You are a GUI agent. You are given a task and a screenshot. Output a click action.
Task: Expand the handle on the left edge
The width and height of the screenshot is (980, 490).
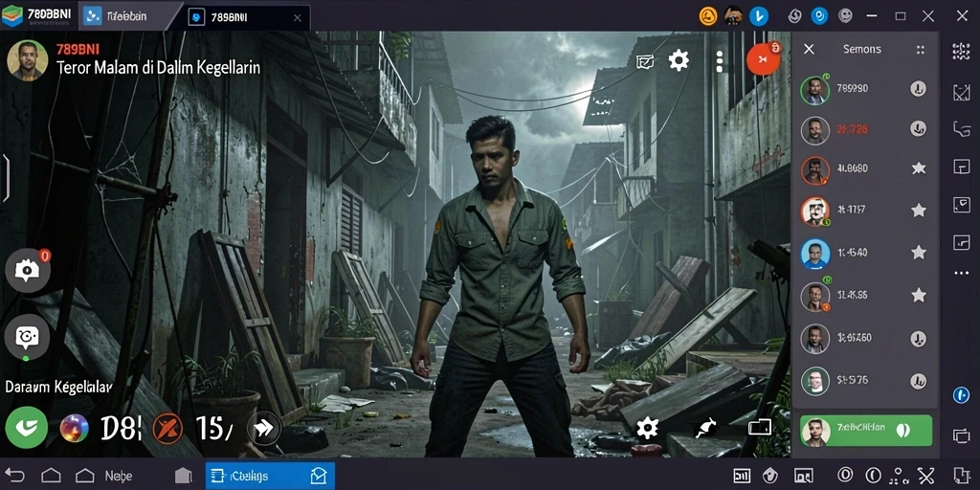[x=5, y=178]
